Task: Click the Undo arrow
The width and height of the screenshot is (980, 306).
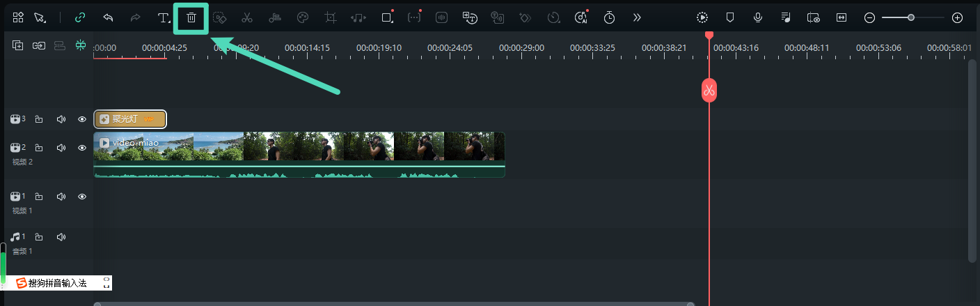Action: point(108,18)
